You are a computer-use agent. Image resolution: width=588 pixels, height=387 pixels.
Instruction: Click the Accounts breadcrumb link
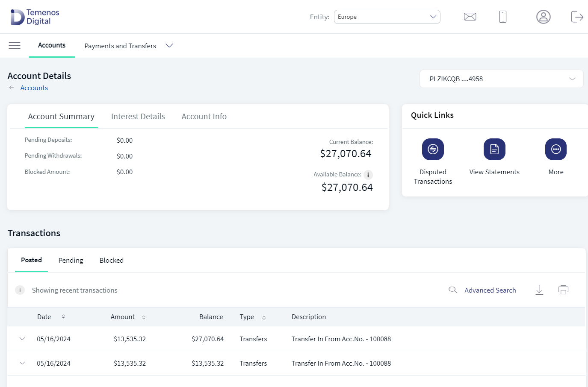pyautogui.click(x=34, y=88)
